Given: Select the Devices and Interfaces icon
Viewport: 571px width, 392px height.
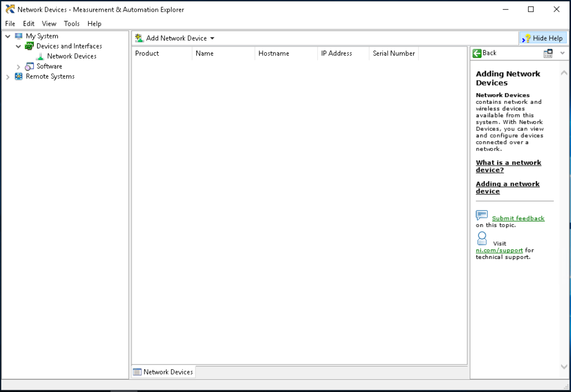Looking at the screenshot, I should pyautogui.click(x=29, y=46).
